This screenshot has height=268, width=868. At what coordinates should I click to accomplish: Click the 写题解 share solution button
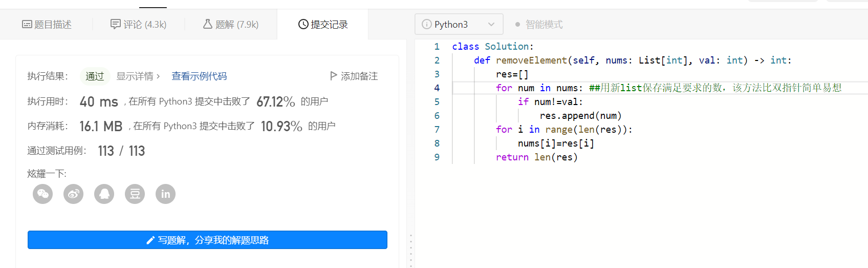207,240
